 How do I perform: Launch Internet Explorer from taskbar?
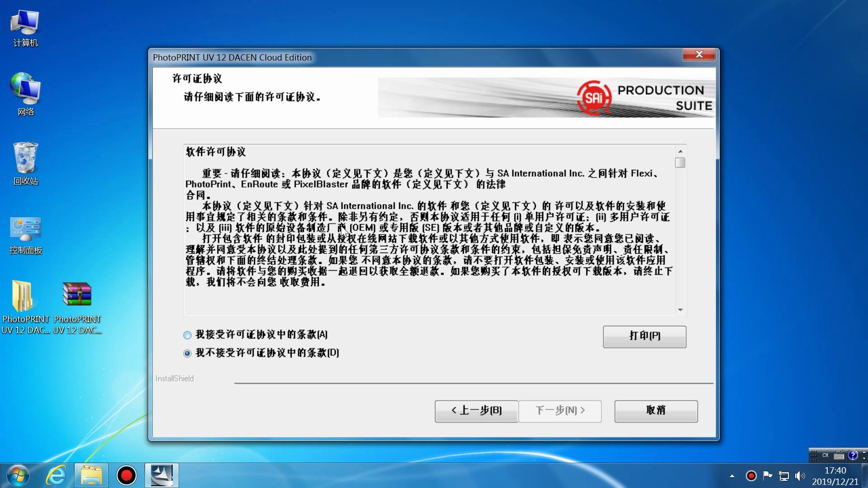[56, 475]
